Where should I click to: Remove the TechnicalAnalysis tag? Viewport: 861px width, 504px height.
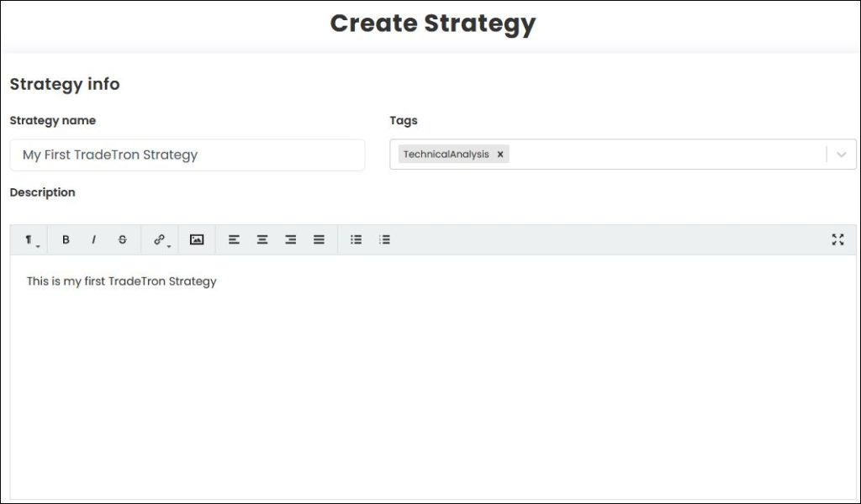[500, 155]
